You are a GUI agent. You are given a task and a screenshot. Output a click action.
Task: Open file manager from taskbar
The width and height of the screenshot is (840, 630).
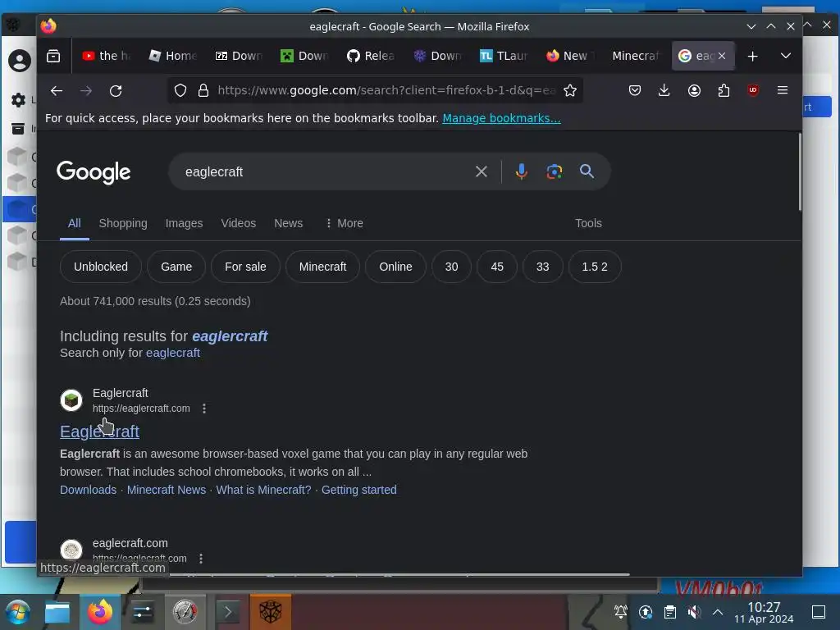coord(57,612)
